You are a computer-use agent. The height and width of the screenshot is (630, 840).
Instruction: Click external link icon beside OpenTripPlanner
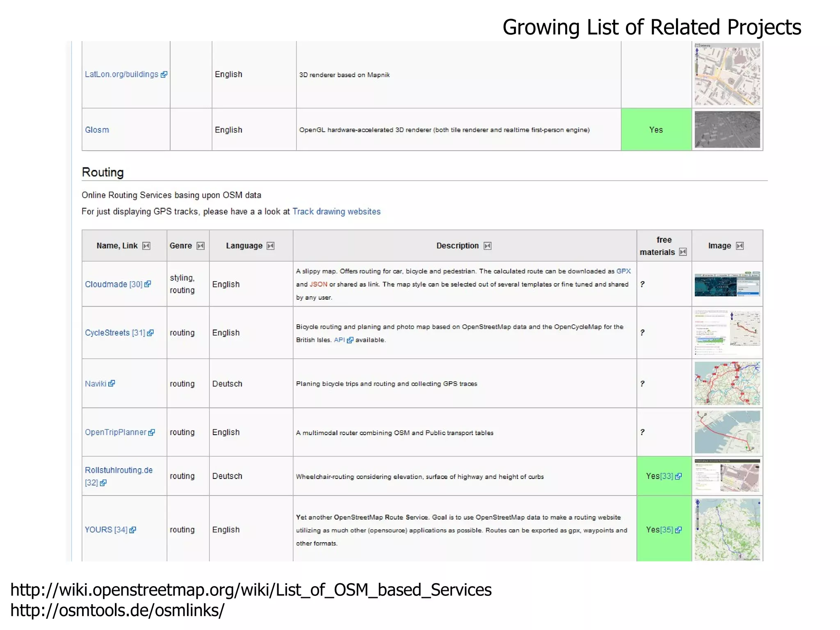[x=151, y=432]
